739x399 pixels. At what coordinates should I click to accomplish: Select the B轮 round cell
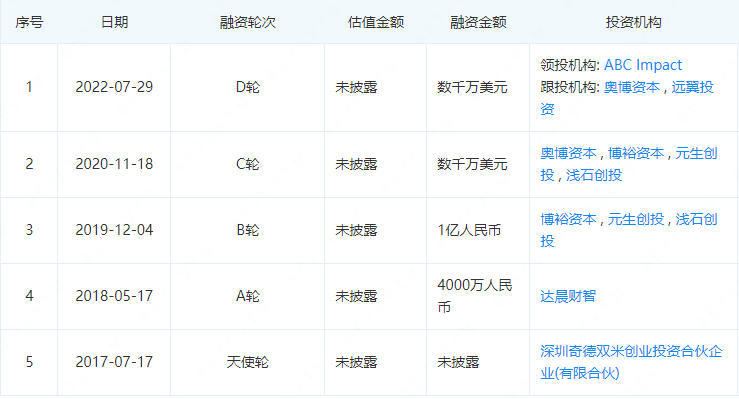[x=247, y=230]
